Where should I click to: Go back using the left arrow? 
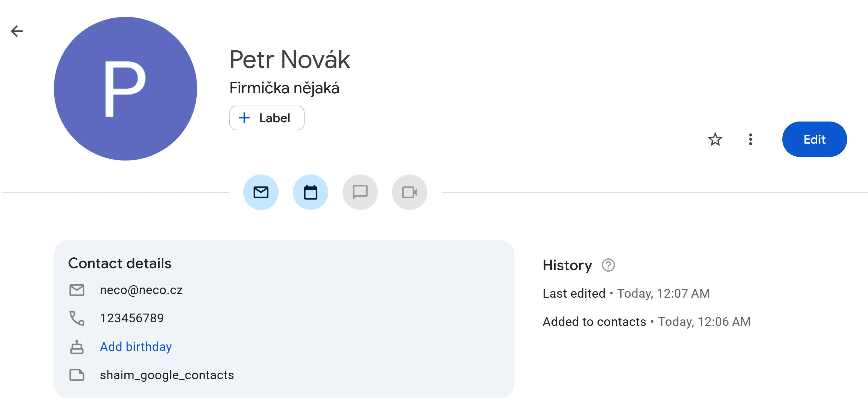17,31
